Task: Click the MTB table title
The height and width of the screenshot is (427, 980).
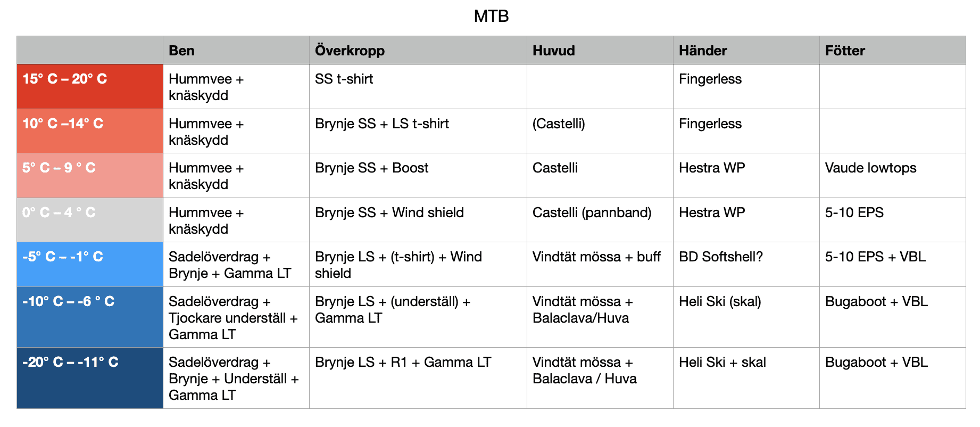Action: (491, 17)
